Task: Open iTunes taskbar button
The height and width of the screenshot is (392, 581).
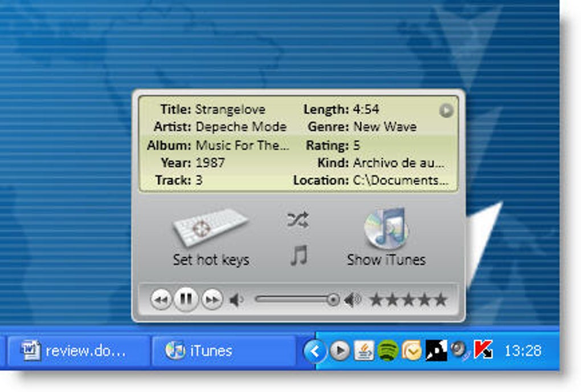Action: coord(224,350)
